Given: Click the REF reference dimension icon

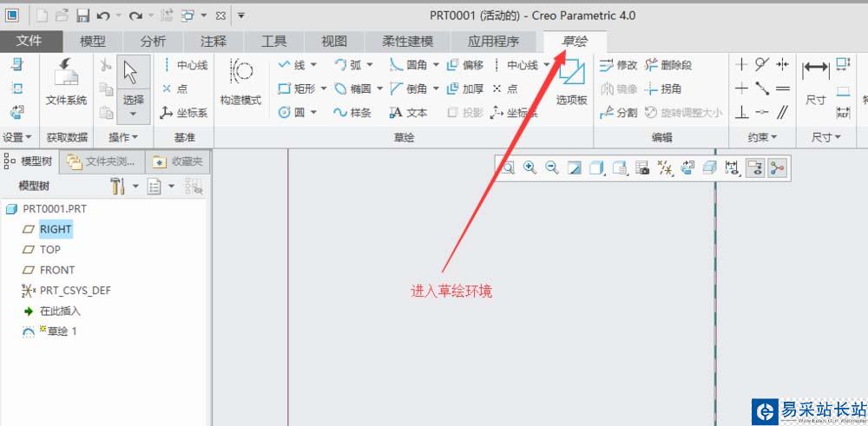Looking at the screenshot, I should pyautogui.click(x=843, y=113).
